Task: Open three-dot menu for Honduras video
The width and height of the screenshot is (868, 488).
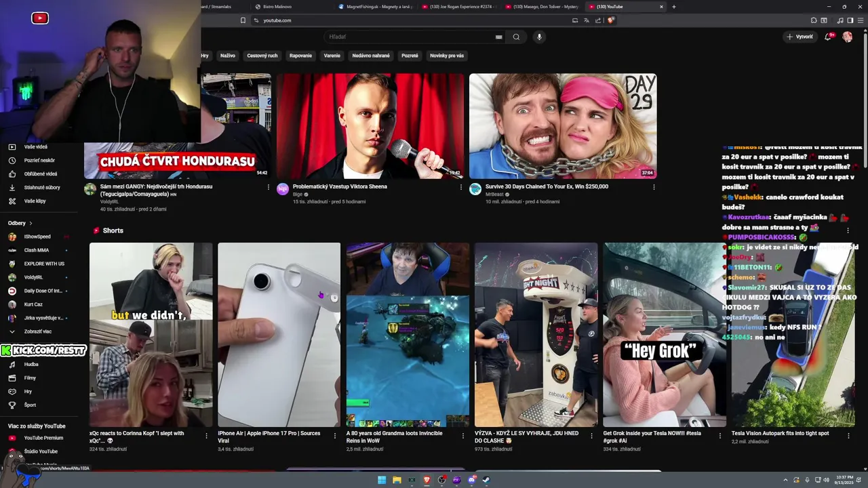Action: [x=269, y=187]
